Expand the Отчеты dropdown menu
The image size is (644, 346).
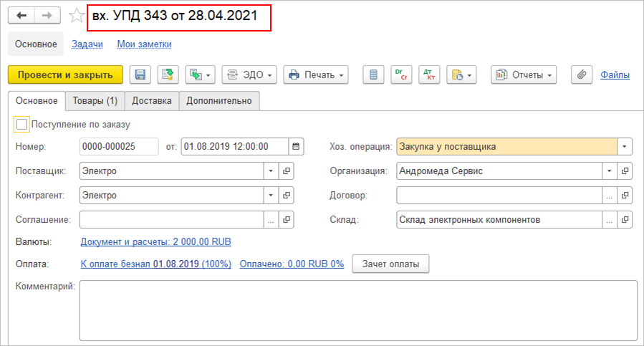point(524,75)
